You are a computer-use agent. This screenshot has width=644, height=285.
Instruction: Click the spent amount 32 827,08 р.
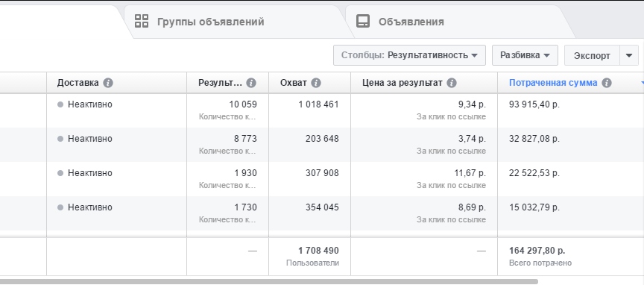click(534, 139)
